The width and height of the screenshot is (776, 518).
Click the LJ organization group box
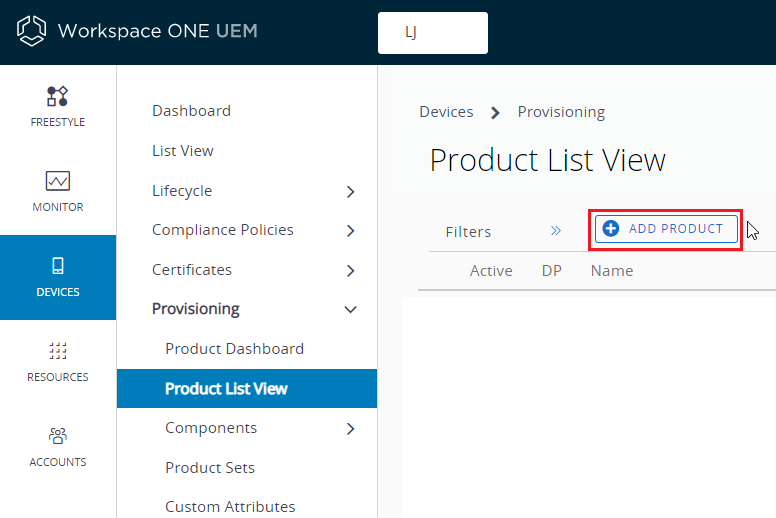point(433,33)
